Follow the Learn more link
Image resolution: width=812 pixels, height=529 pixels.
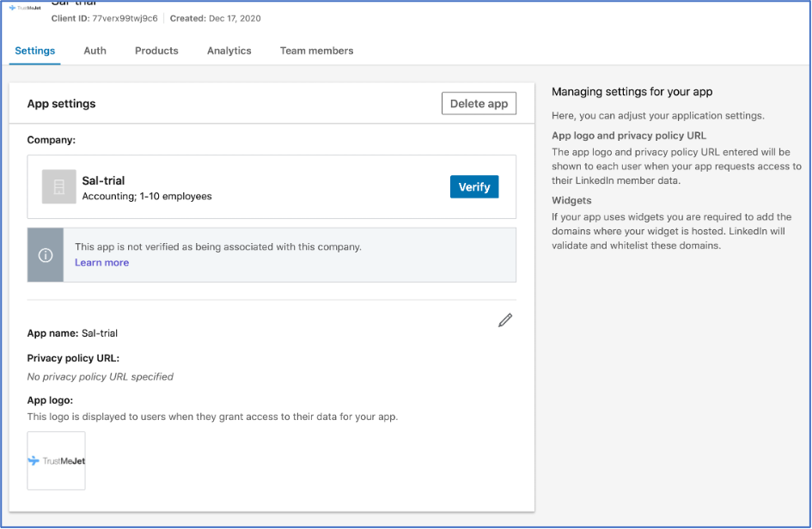pos(102,263)
